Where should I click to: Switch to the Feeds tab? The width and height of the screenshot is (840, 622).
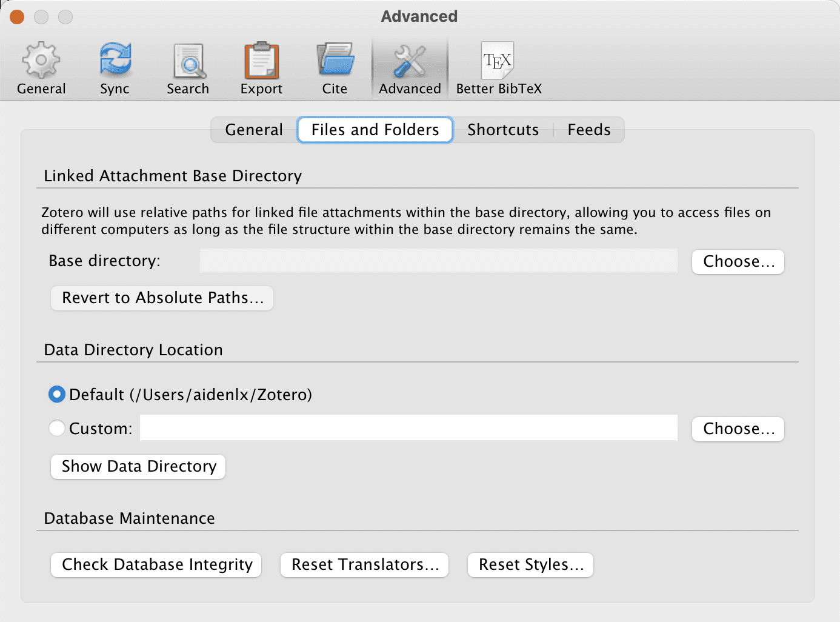pyautogui.click(x=589, y=130)
